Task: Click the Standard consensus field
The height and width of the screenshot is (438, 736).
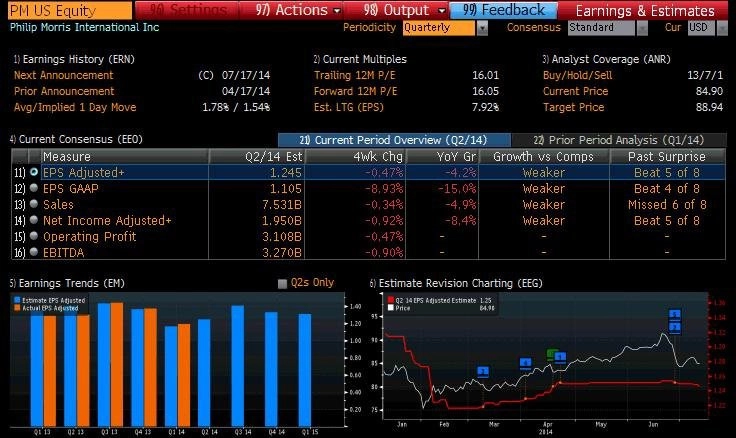Action: click(601, 28)
